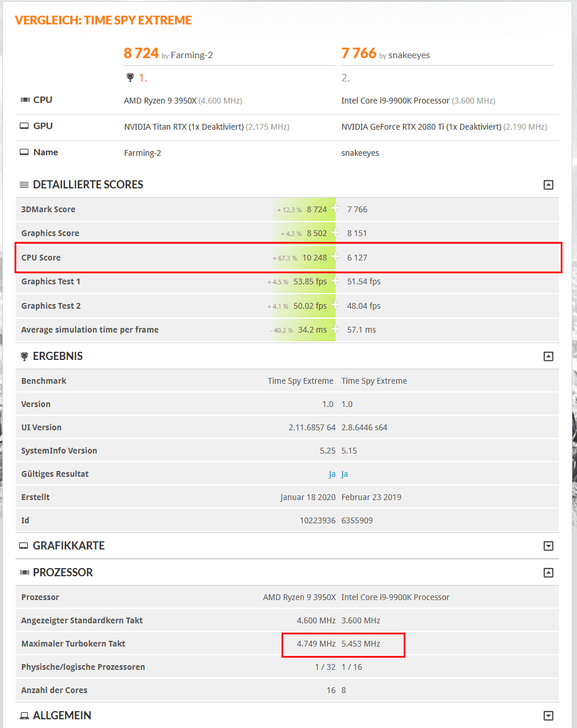The image size is (577, 728).
Task: Click the laptop icon beside Allgemein
Action: 24,716
